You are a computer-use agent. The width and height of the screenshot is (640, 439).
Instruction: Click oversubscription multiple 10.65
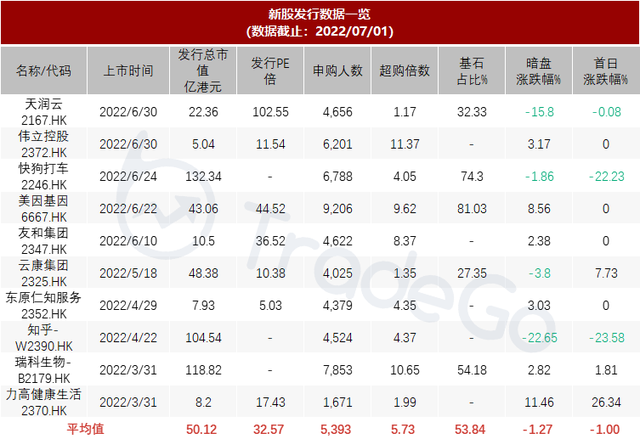(x=404, y=370)
